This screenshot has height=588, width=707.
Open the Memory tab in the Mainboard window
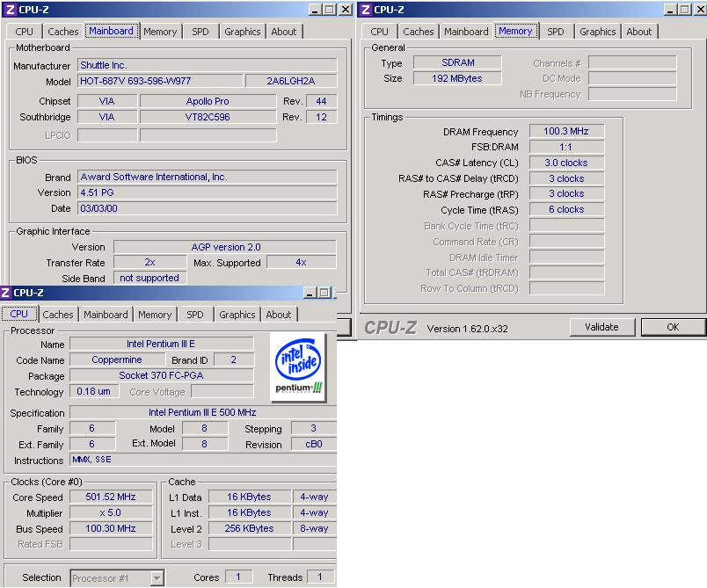coord(160,32)
